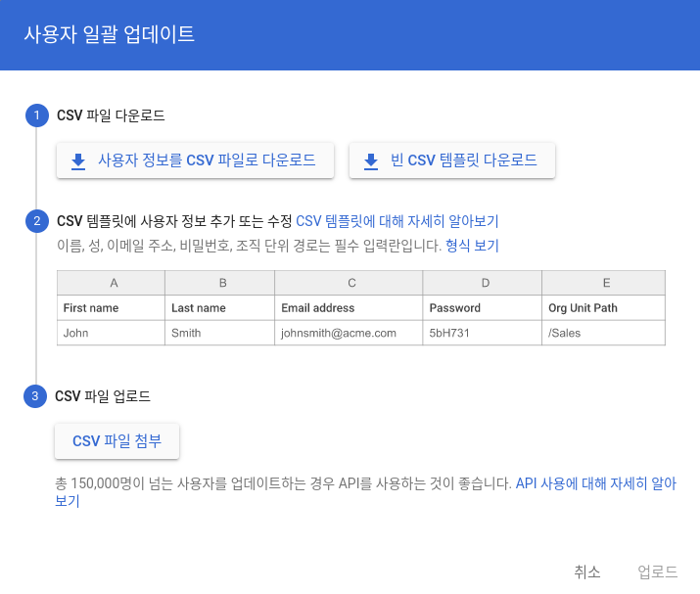Click the /Sales sample cell
Viewport: 700px width, 594px height.
(604, 333)
